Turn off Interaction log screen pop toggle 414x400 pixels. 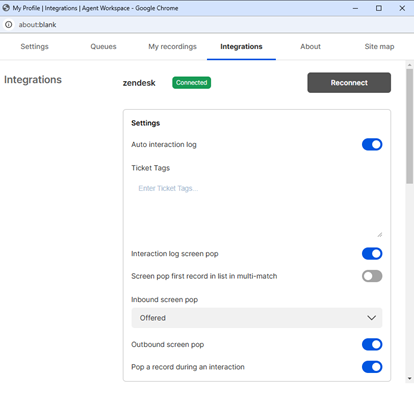coord(372,254)
